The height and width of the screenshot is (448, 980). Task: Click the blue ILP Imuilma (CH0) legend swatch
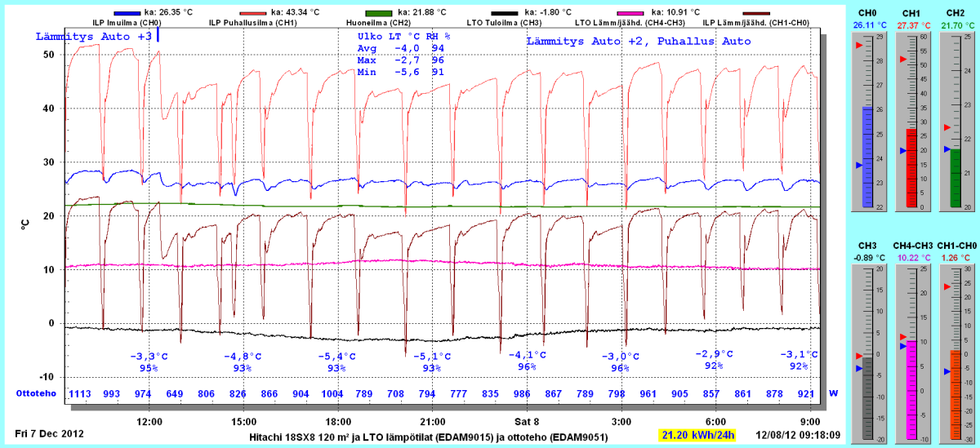point(127,13)
